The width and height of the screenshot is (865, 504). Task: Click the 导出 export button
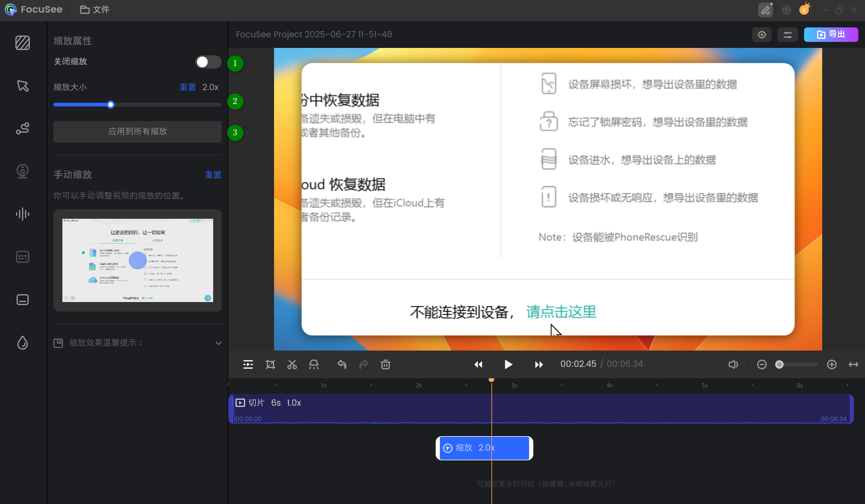coord(831,35)
